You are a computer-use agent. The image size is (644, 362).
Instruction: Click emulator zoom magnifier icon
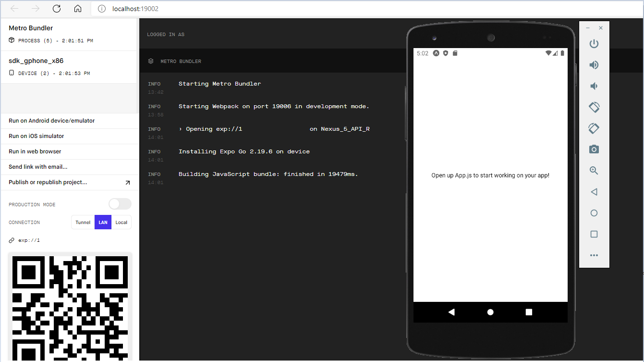pos(594,171)
